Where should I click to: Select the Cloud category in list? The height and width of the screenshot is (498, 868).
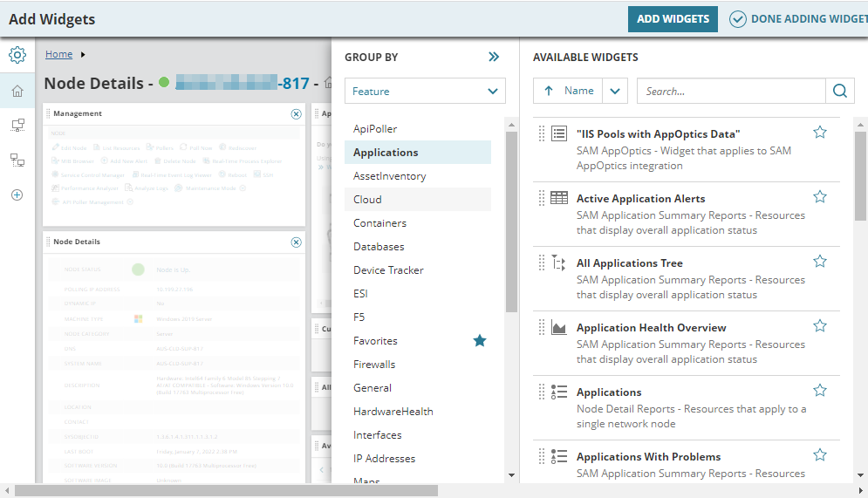367,200
